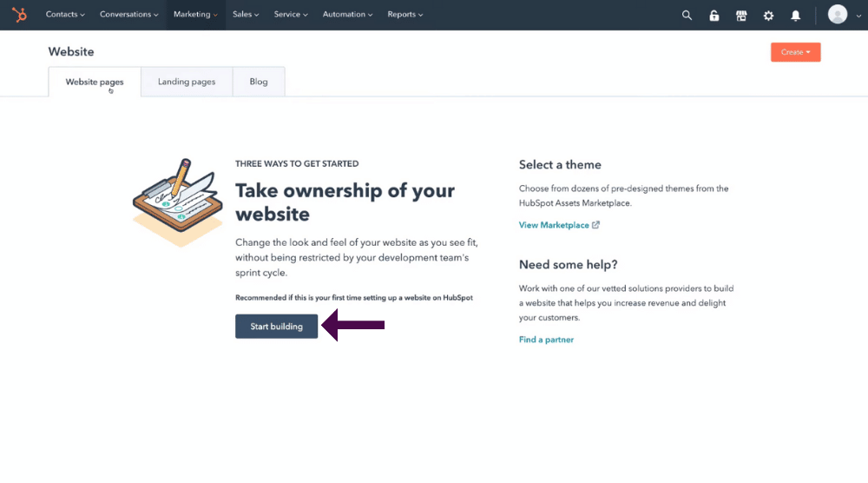868x483 pixels.
Task: Open the Automation dropdown menu
Action: tap(348, 15)
